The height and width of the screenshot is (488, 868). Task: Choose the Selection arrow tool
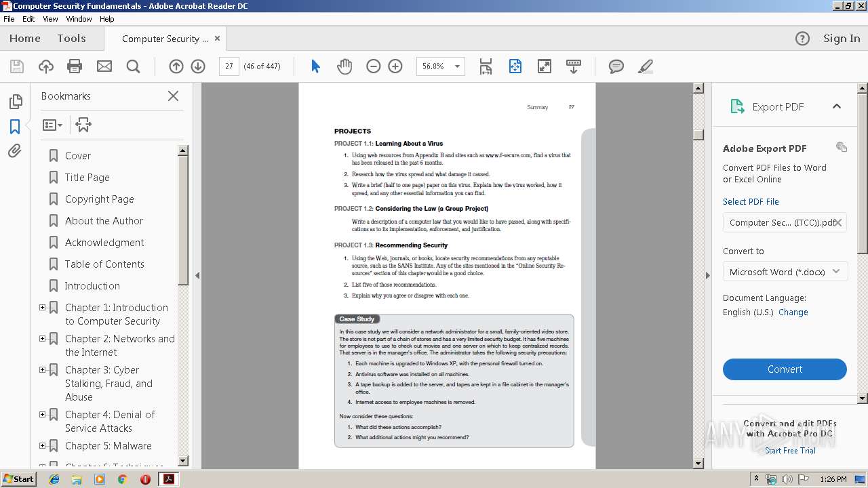[315, 66]
